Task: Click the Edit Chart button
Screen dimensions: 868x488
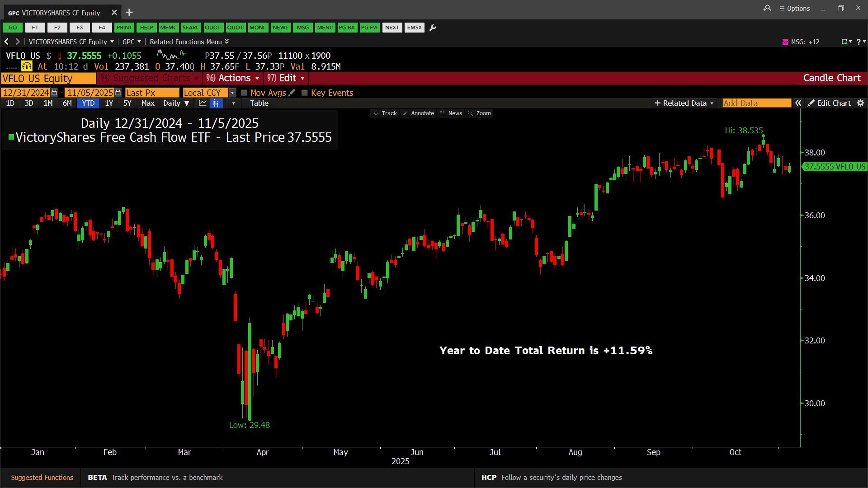Action: tap(829, 103)
